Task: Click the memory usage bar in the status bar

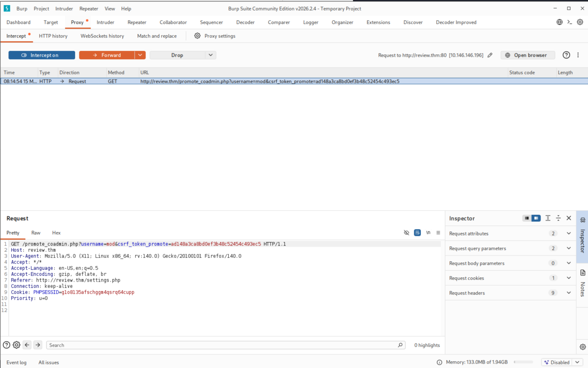Action: coord(523,362)
